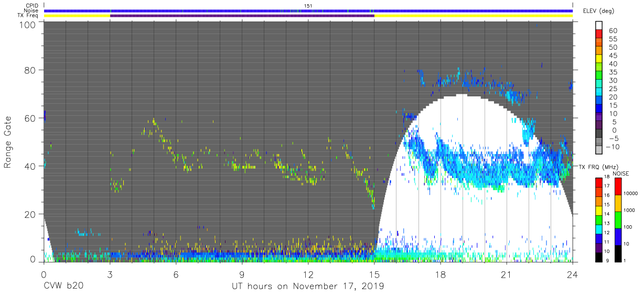The height and width of the screenshot is (297, 644).
Task: Click the 35 tick on the elevation colorbar
Action: point(614,72)
